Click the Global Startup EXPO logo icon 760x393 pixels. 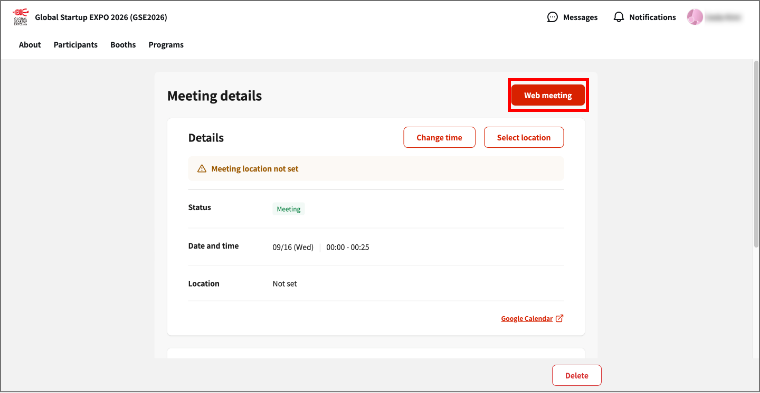20,17
